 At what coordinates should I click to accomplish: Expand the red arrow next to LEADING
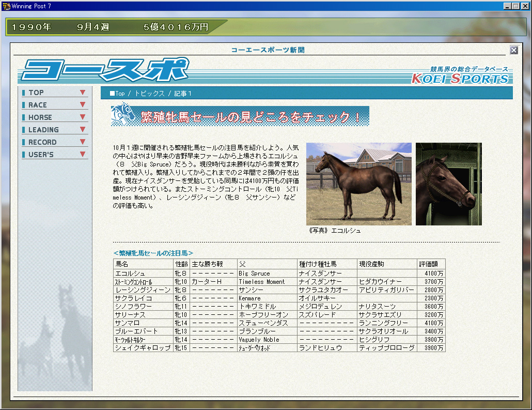83,129
